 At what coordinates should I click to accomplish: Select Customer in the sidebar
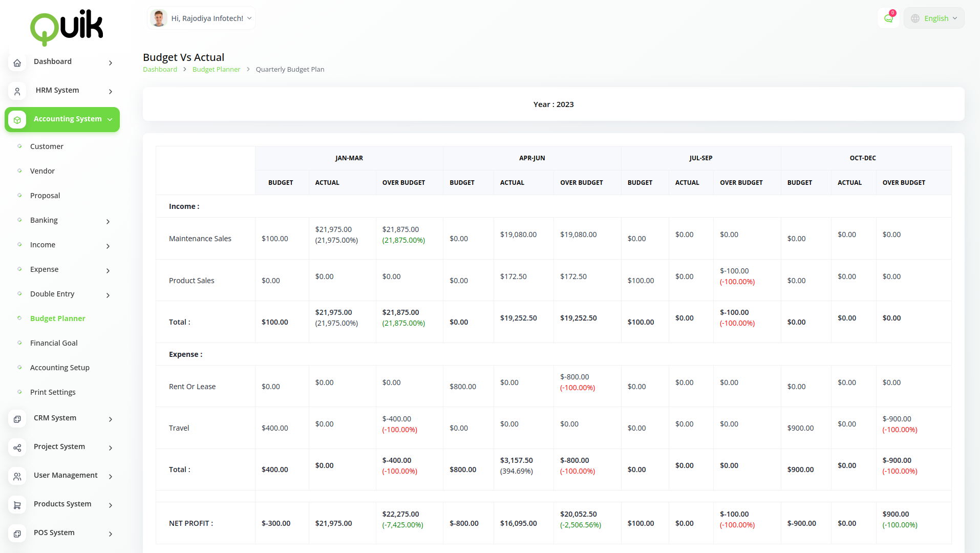(47, 146)
